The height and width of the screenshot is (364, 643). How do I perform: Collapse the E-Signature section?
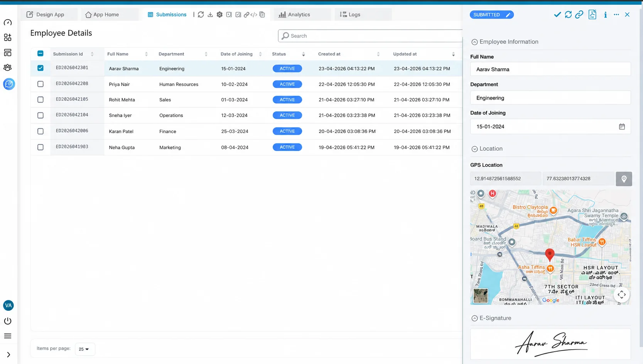(474, 318)
